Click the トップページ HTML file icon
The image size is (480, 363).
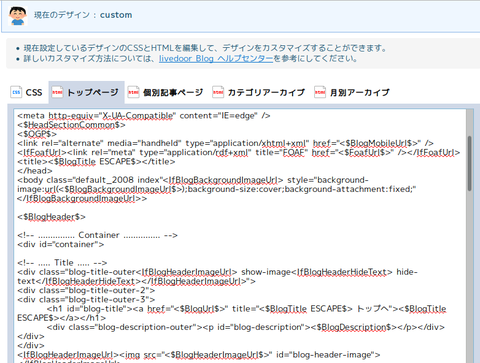coord(57,92)
